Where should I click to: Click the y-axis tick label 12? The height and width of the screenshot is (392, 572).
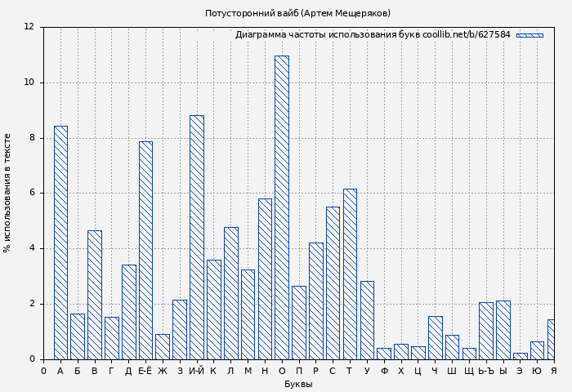point(29,27)
